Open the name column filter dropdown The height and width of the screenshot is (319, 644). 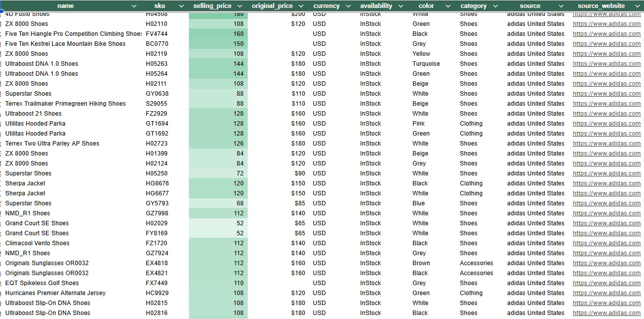(134, 6)
